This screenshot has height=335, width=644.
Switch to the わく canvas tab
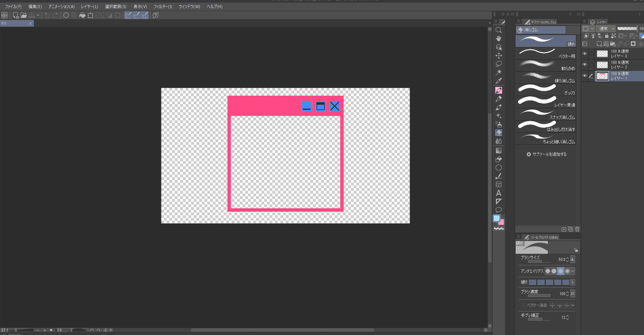pos(16,24)
